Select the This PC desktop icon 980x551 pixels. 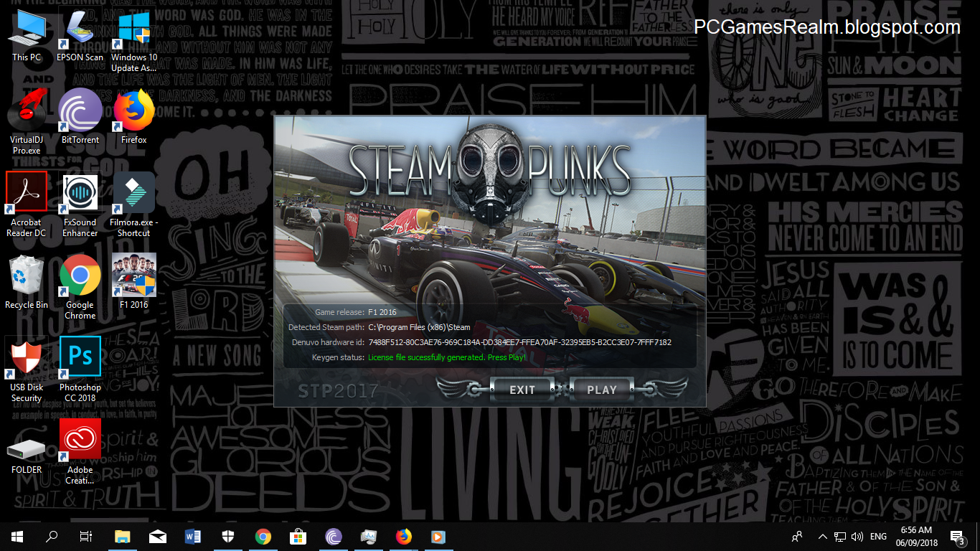[27, 37]
